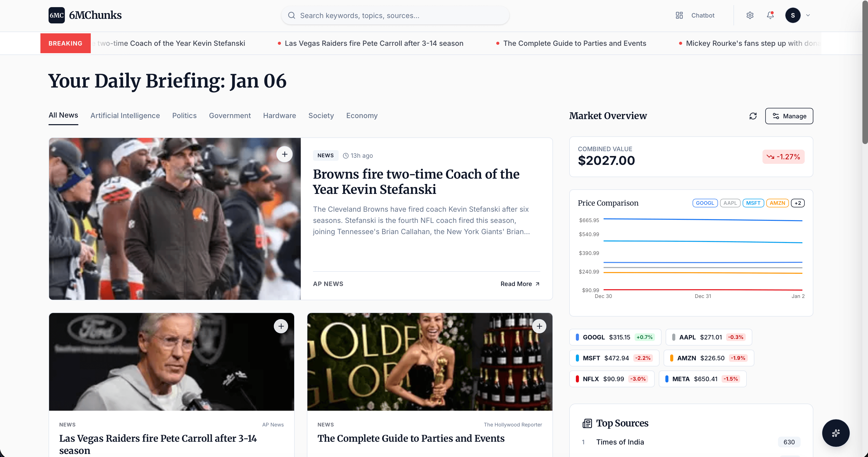The width and height of the screenshot is (868, 457).
Task: Click the NFLX red color ticker card
Action: pyautogui.click(x=611, y=379)
